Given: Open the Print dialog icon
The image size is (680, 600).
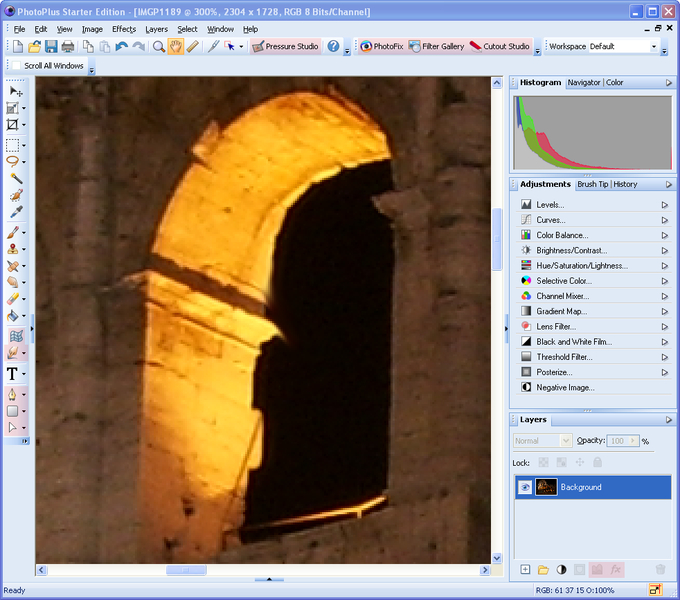Looking at the screenshot, I should (67, 47).
